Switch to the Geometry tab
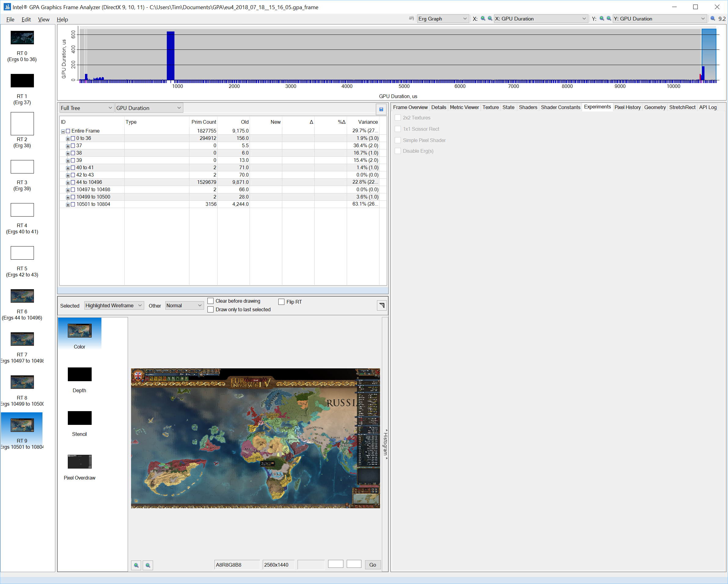This screenshot has width=728, height=584. tap(654, 107)
